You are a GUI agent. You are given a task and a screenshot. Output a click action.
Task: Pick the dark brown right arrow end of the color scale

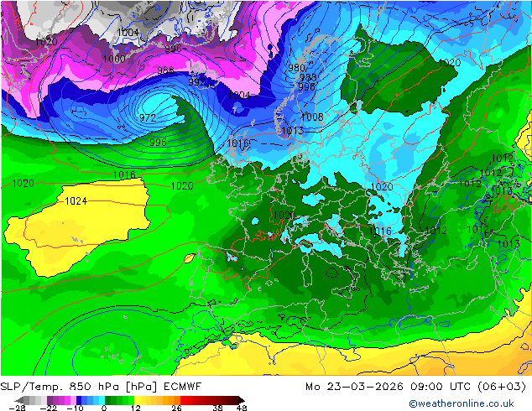241,400
